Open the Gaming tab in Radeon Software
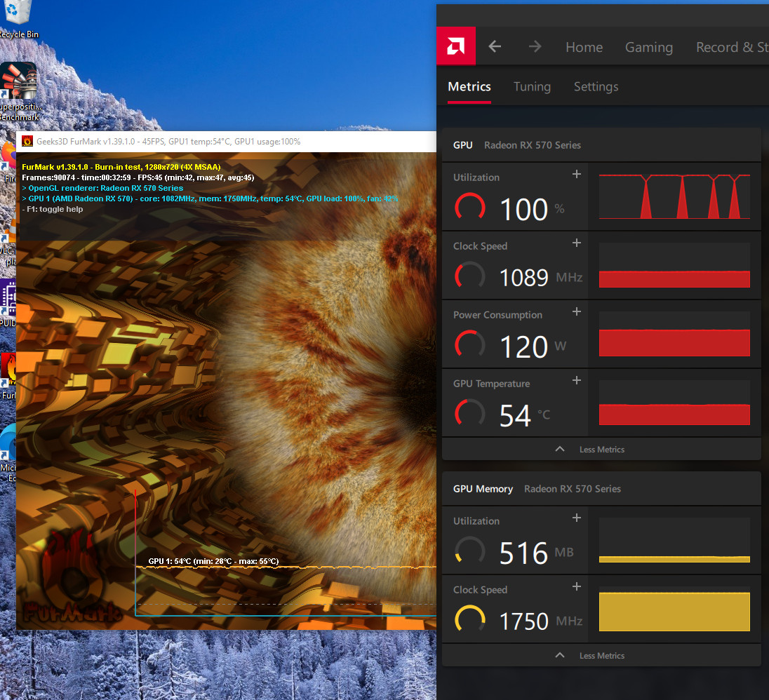 (649, 47)
